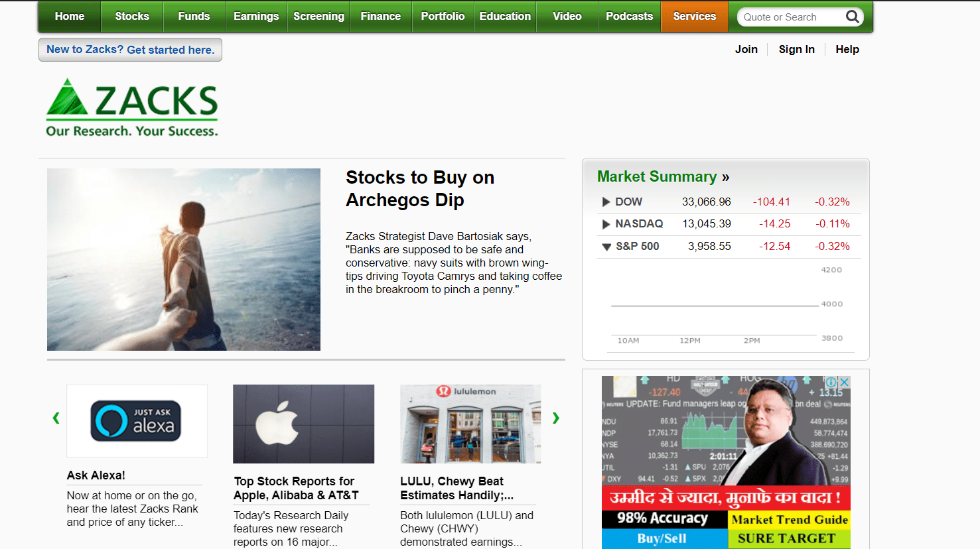Expand the DOW row triangle
The image size is (980, 549).
click(606, 202)
